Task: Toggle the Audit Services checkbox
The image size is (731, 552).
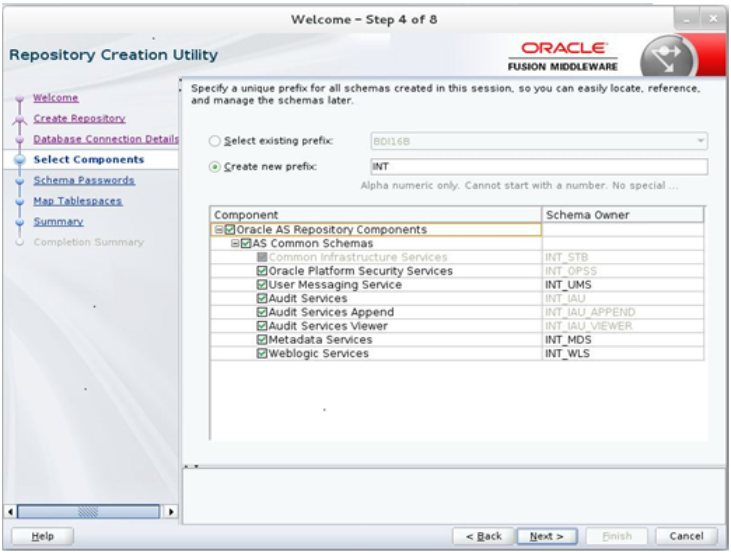Action: (x=262, y=298)
